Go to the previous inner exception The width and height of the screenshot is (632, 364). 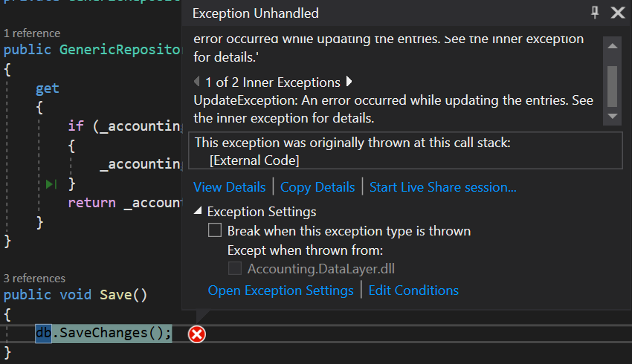click(197, 82)
